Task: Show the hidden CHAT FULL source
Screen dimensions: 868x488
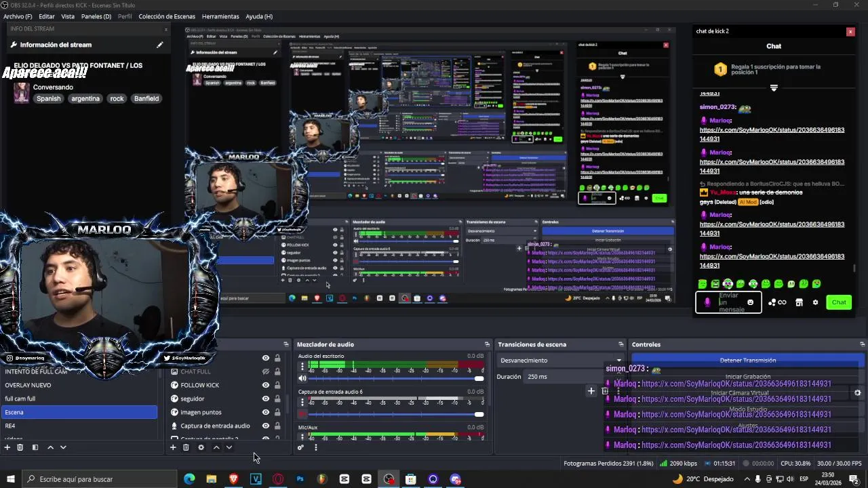Action: [266, 371]
